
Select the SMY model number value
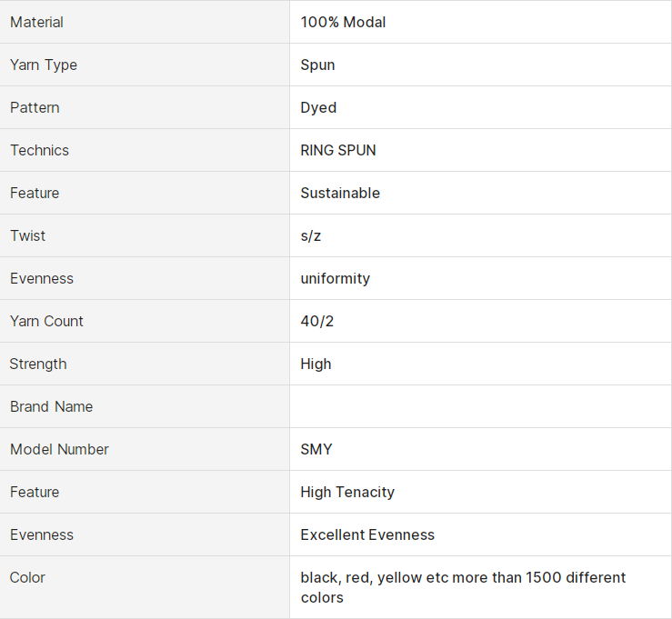(x=316, y=449)
